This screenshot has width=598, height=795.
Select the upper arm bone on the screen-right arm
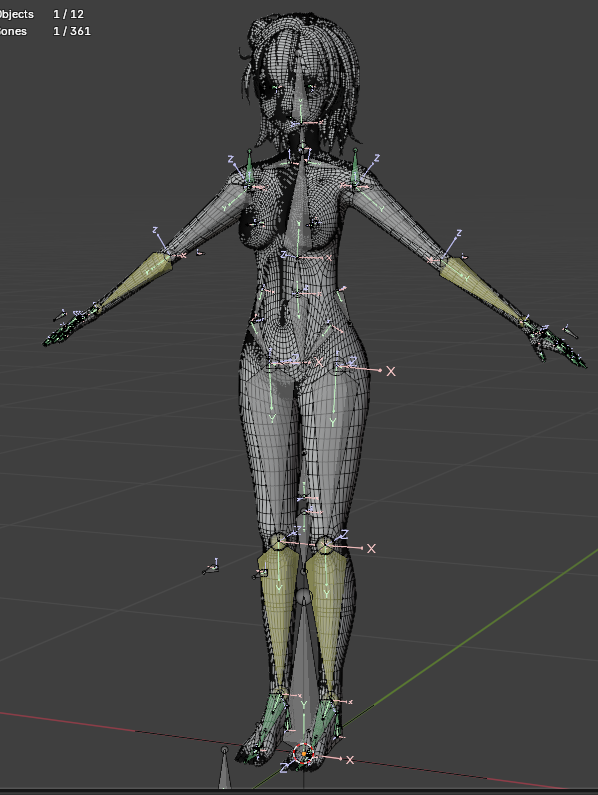coord(398,222)
